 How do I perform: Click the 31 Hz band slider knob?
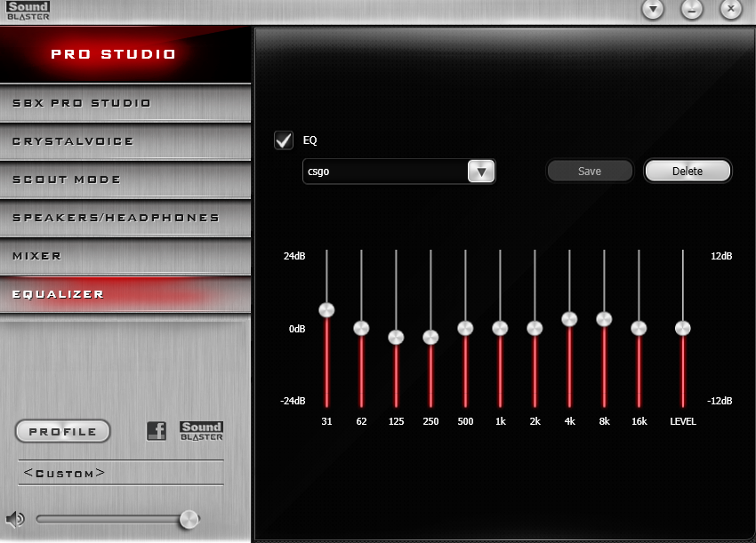[326, 310]
